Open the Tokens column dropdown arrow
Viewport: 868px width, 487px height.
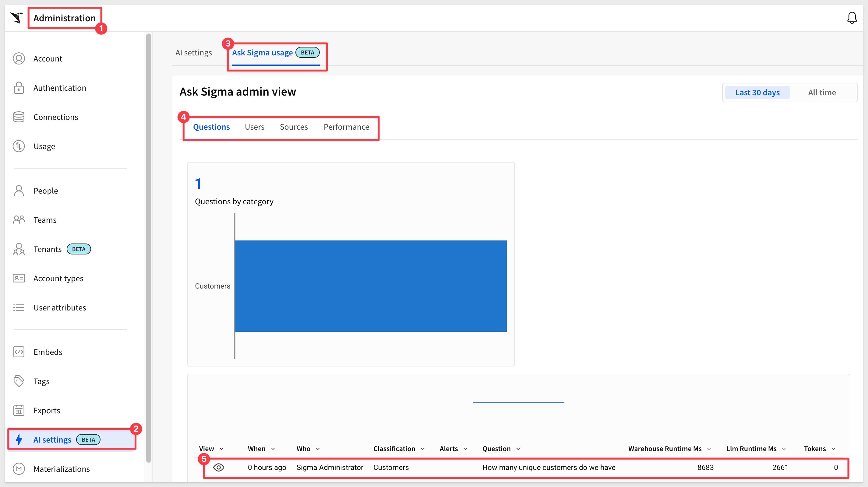coord(833,449)
